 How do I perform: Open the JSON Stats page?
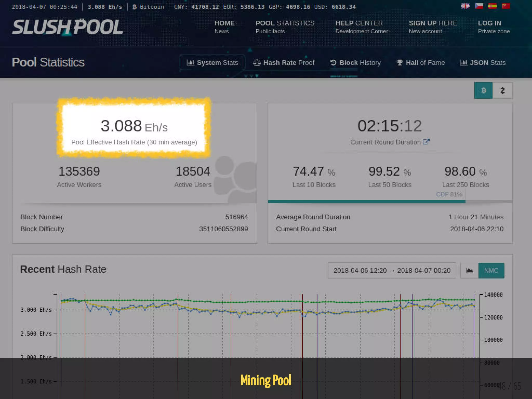click(x=483, y=63)
